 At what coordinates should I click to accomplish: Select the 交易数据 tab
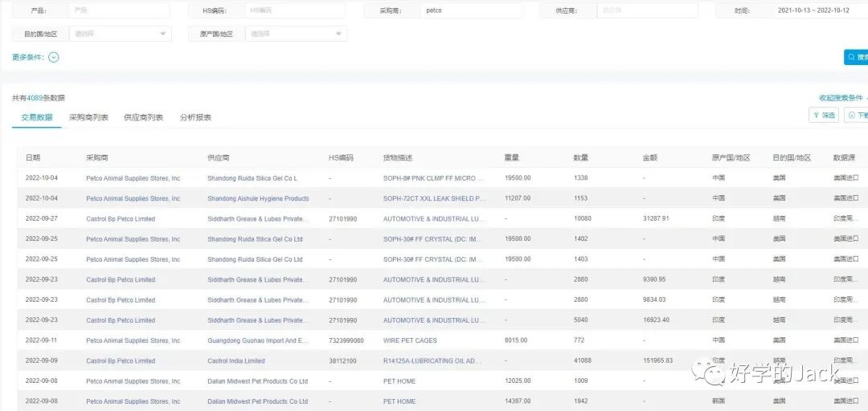37,118
